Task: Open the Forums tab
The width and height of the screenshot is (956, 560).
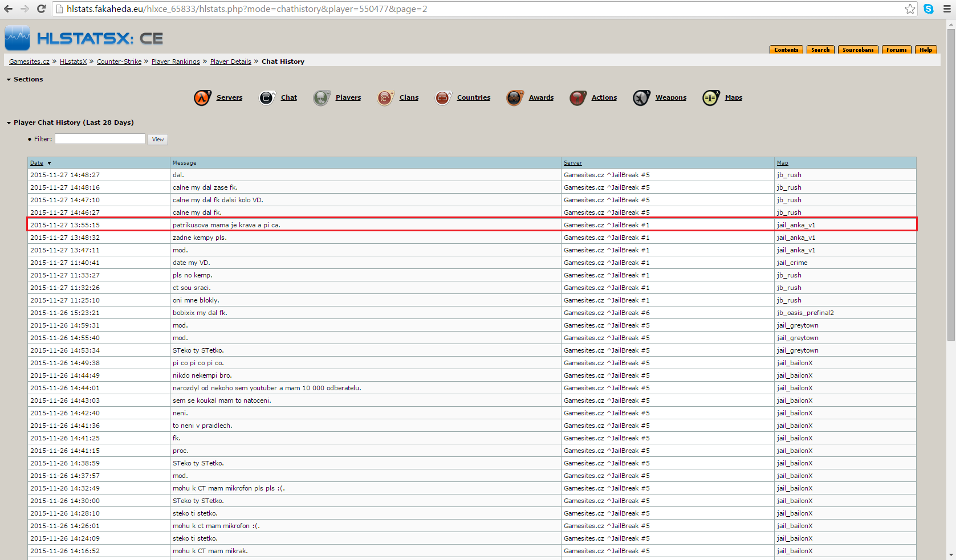Action: point(896,50)
